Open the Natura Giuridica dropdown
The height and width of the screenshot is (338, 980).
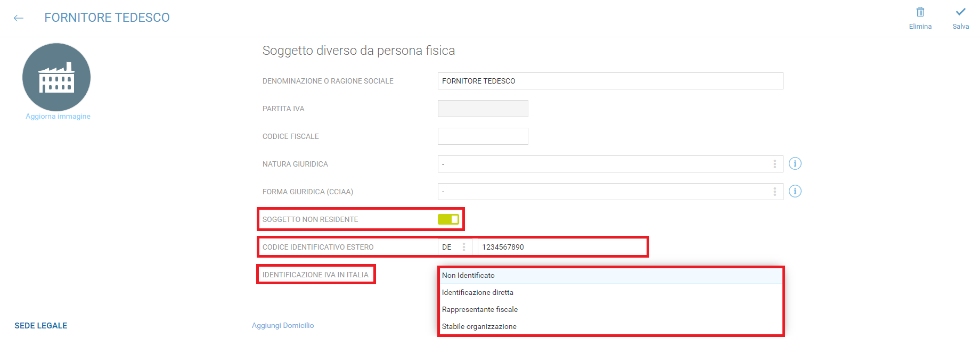click(610, 164)
